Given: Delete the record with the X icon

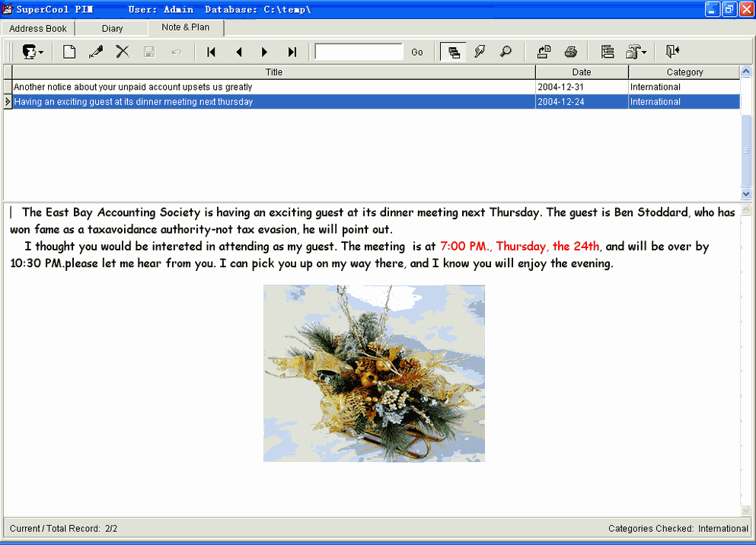Looking at the screenshot, I should coord(122,52).
